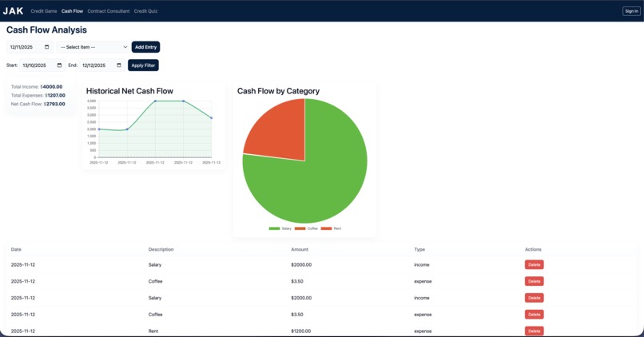The image size is (644, 337).
Task: Click the Add Entry button
Action: (145, 47)
